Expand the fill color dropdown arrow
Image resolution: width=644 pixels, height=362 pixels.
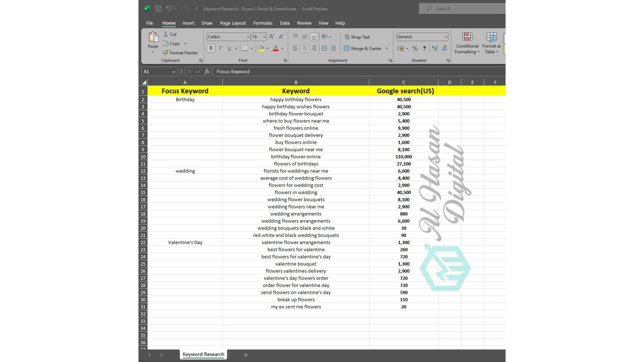coord(268,48)
